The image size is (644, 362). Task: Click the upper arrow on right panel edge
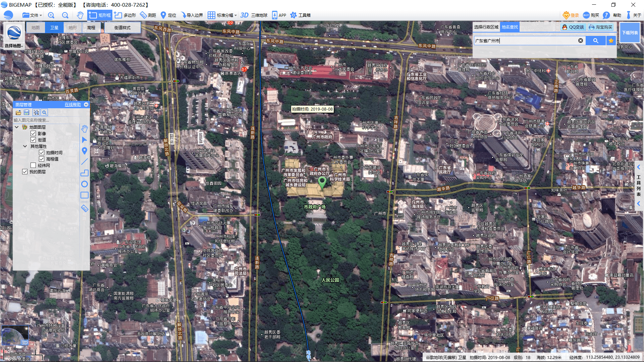pos(639,167)
